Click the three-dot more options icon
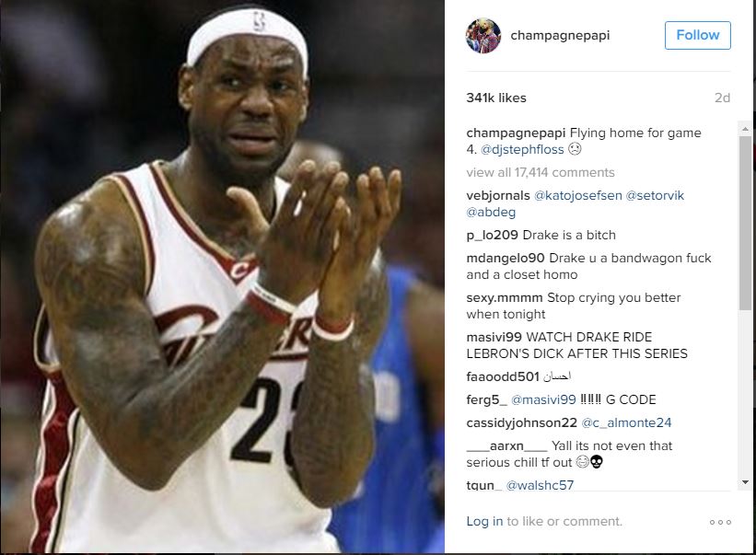Image resolution: width=756 pixels, height=555 pixels. (720, 522)
